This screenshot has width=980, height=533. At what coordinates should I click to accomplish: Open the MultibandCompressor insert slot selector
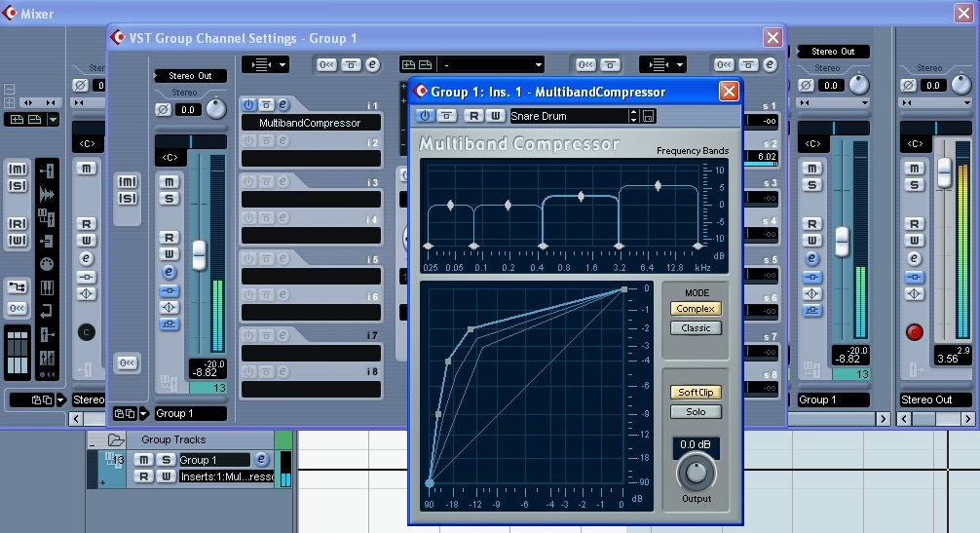coord(311,123)
